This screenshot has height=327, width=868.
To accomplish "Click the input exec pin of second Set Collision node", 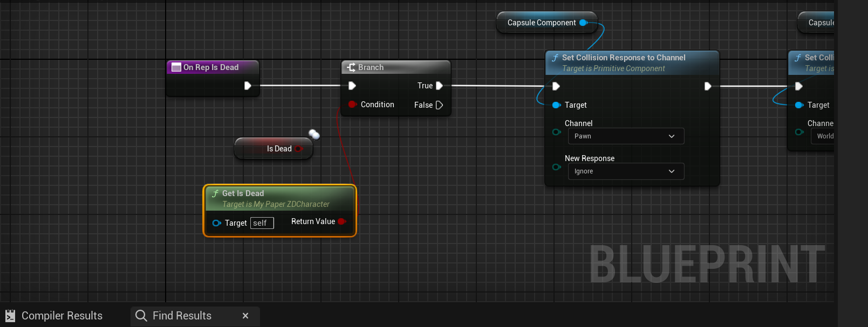I will [799, 86].
